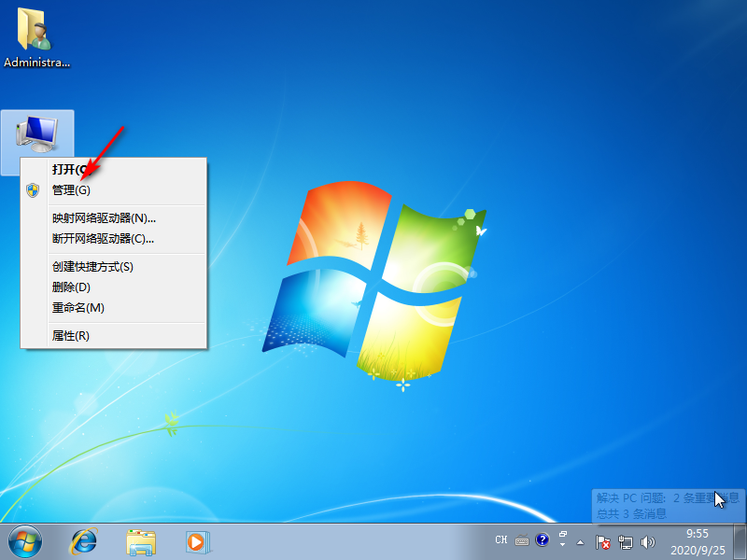
Task: Select the Computer desktop icon
Action: coord(37,135)
